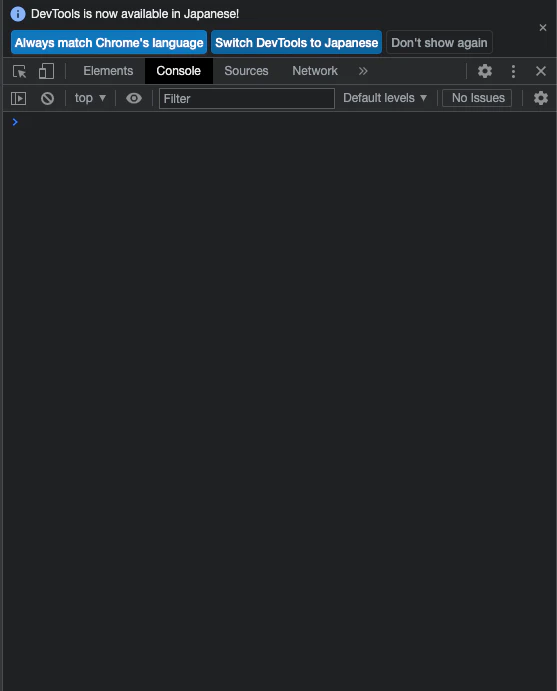Open the three-dot customize DevTools menu
Viewport: 557px width, 691px height.
click(x=513, y=71)
